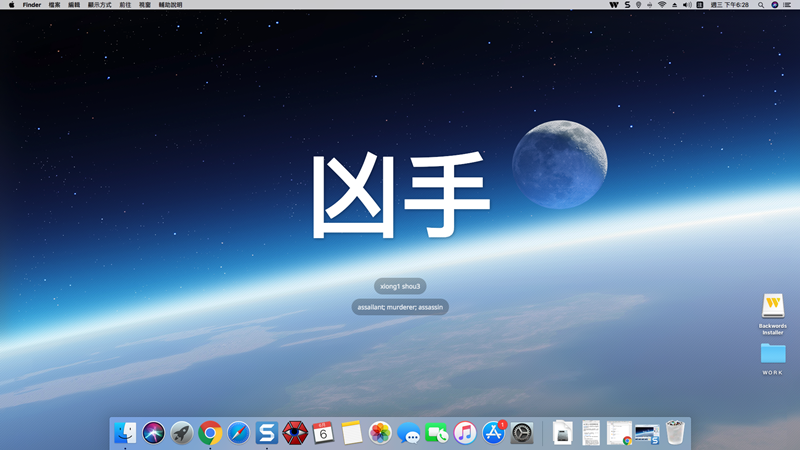Open the Photos app in dock

[380, 432]
